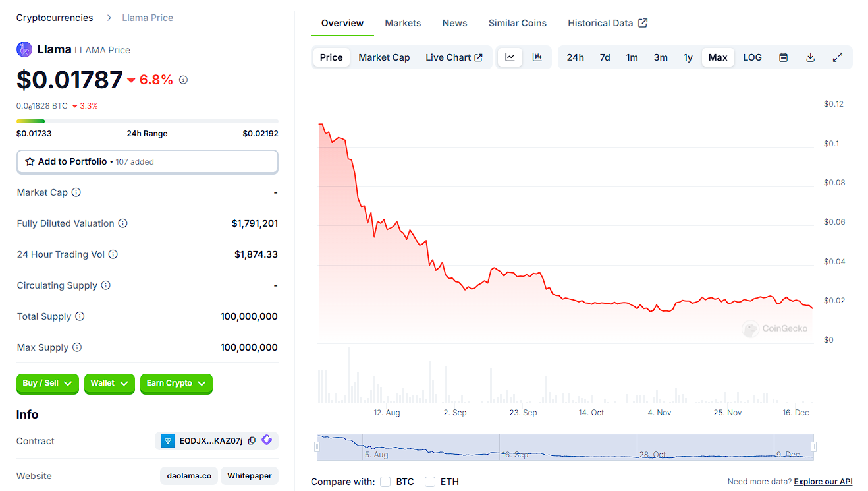Select 1y time range
868x491 pixels.
tap(688, 57)
